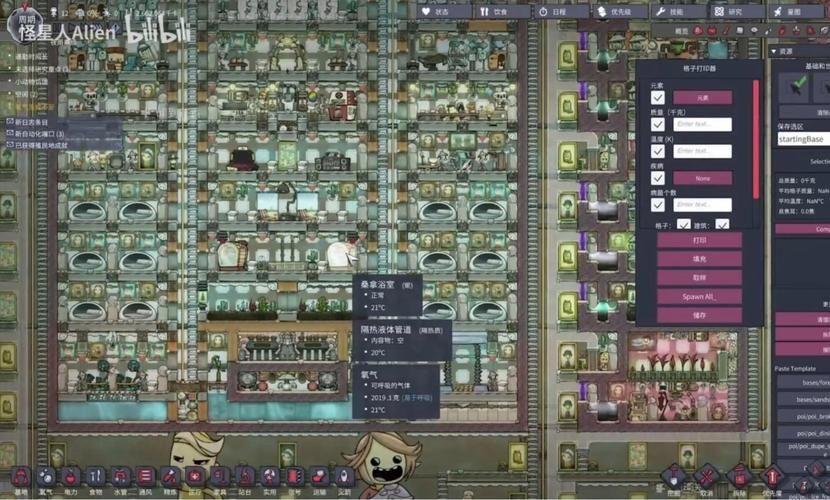Select the poi/poi_dupe paste template

tap(803, 448)
